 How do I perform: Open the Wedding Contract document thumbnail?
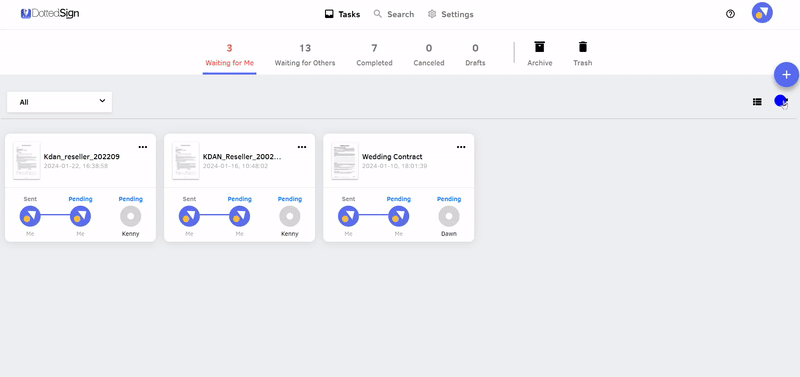(345, 161)
